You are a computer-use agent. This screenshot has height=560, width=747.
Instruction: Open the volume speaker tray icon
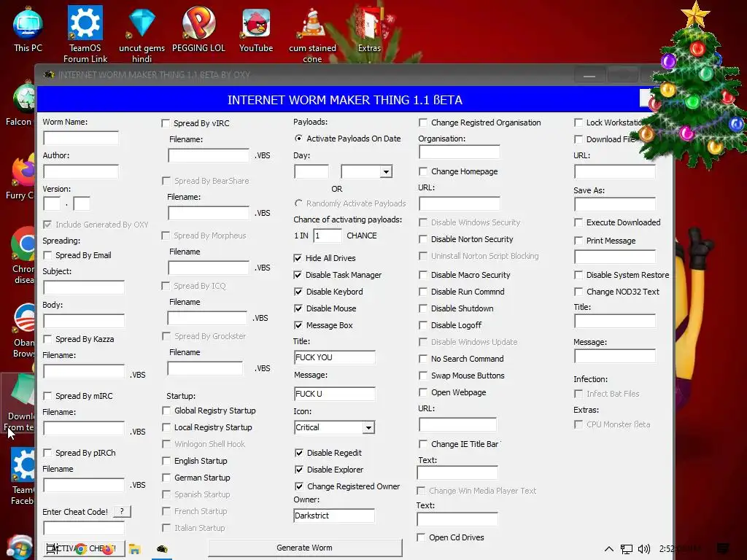[x=643, y=549]
